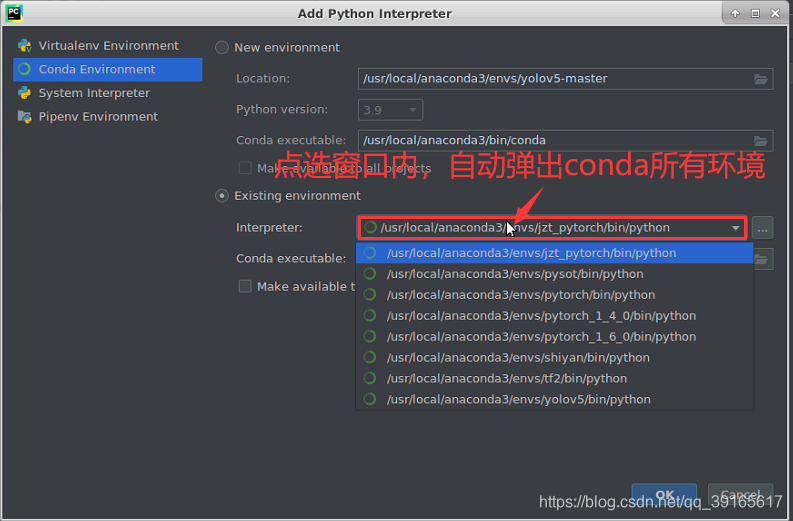Select System Interpreter in sidebar

(108, 93)
